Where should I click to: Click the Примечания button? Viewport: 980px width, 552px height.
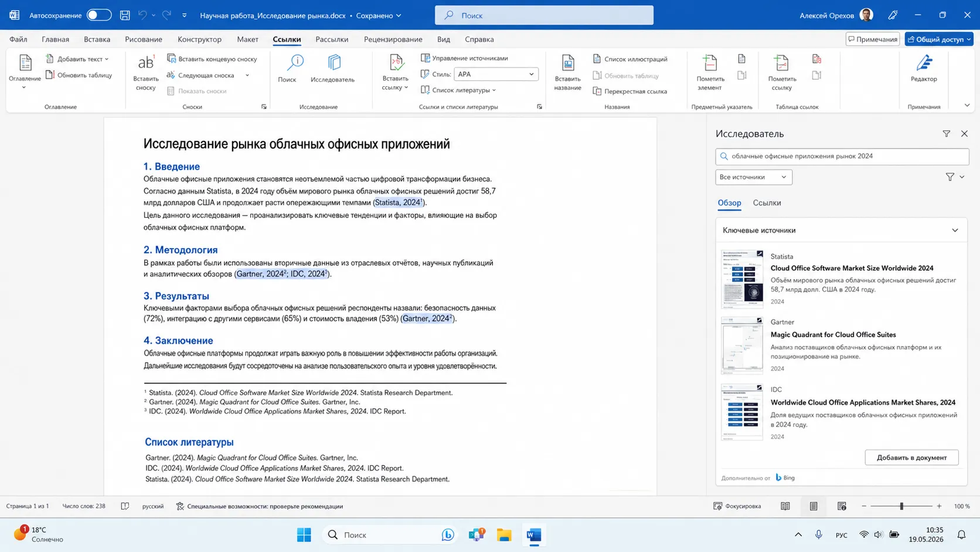(873, 39)
